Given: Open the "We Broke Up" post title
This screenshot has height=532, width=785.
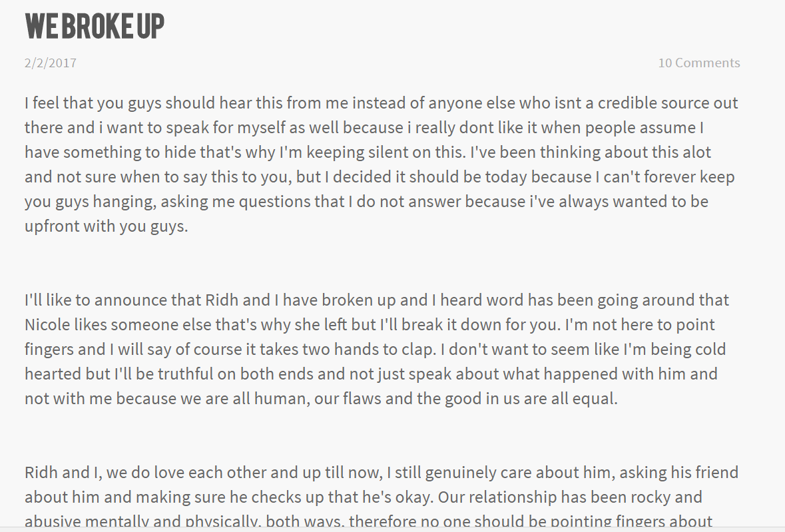Looking at the screenshot, I should (x=95, y=27).
